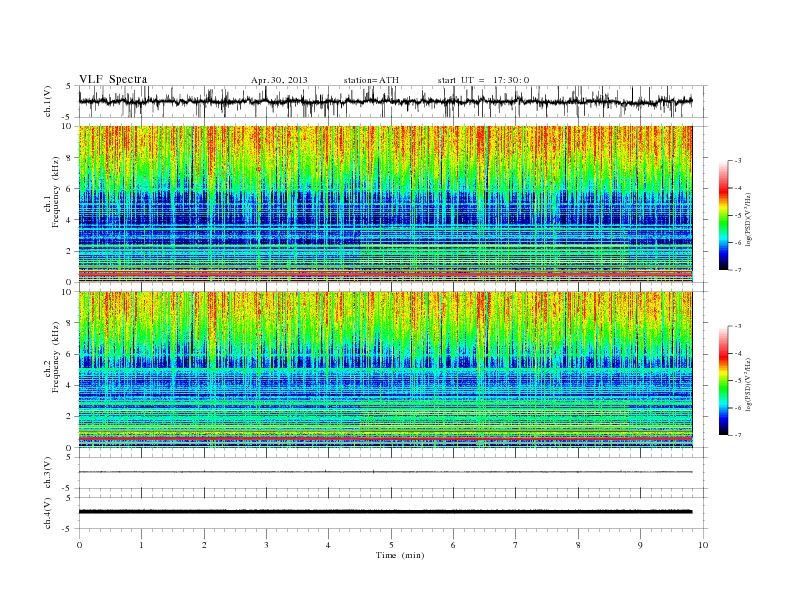
Task: Click the ch.2 color bar "log(PSD)" unit label
Action: click(x=748, y=384)
